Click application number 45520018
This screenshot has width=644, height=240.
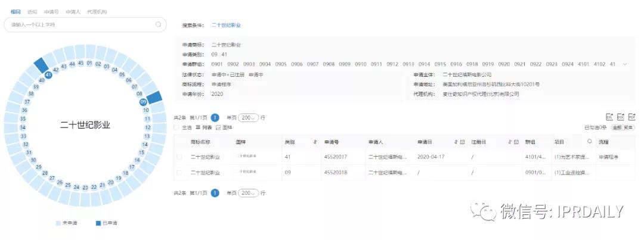pyautogui.click(x=336, y=173)
